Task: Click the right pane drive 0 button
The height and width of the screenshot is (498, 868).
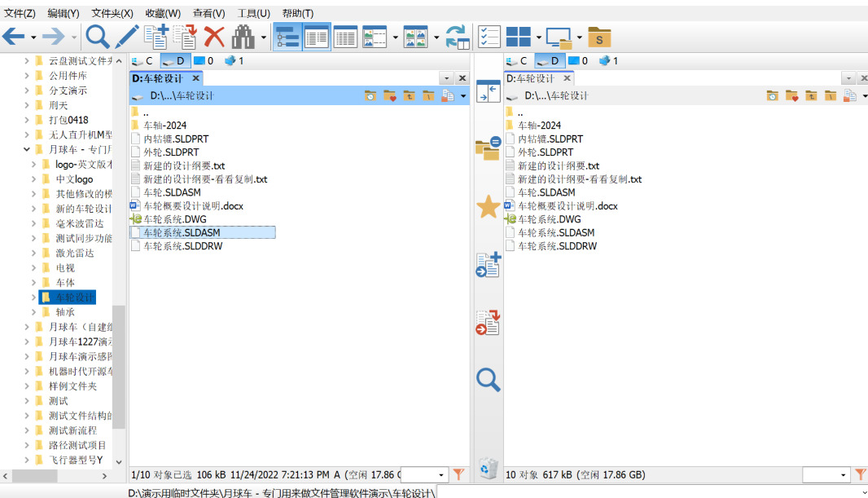Action: click(578, 61)
